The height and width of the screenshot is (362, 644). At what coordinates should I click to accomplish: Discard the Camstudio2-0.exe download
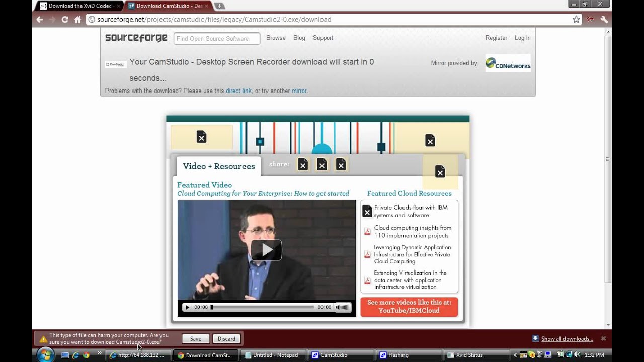[x=226, y=339]
